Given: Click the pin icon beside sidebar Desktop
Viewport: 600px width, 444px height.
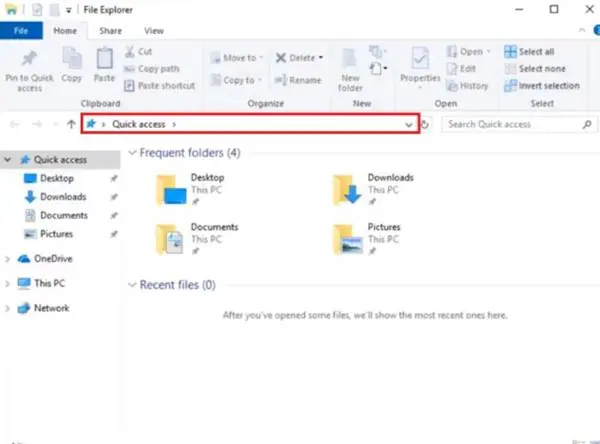Looking at the screenshot, I should (x=114, y=178).
